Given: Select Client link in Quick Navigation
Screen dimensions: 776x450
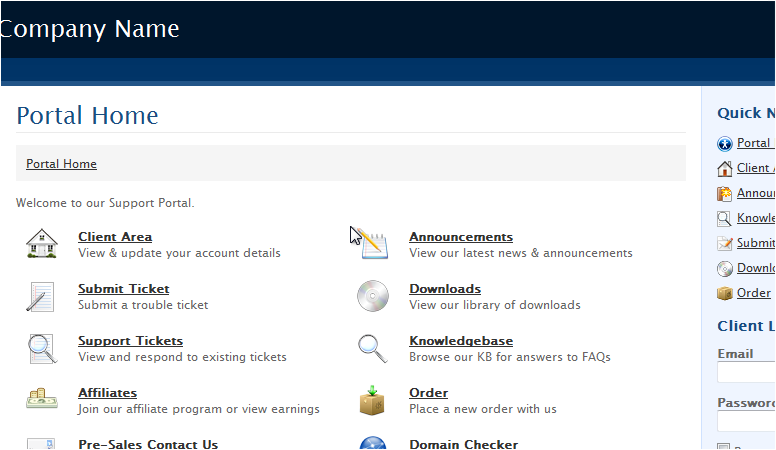Looking at the screenshot, I should click(x=755, y=168).
